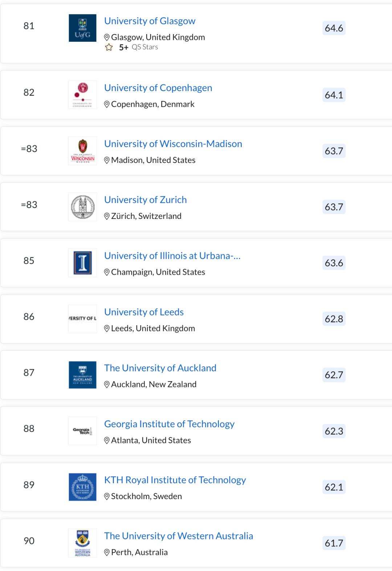Open University of Illinois at Urbana link
This screenshot has height=571, width=392.
tap(172, 256)
